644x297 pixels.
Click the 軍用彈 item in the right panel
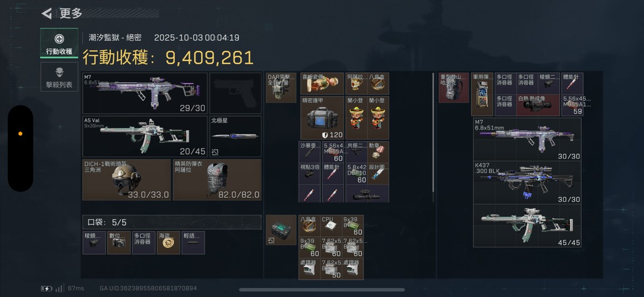click(x=482, y=95)
